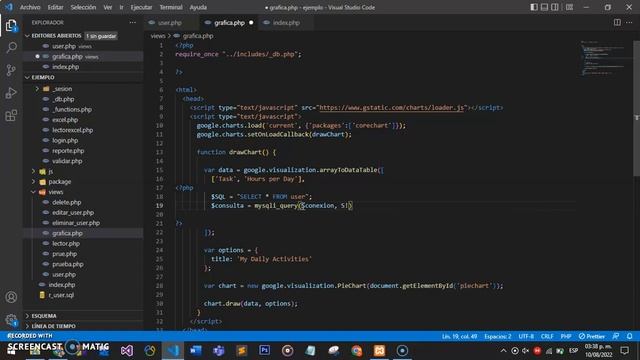Open the Terminal menu
This screenshot has width=640, height=360.
171,7
